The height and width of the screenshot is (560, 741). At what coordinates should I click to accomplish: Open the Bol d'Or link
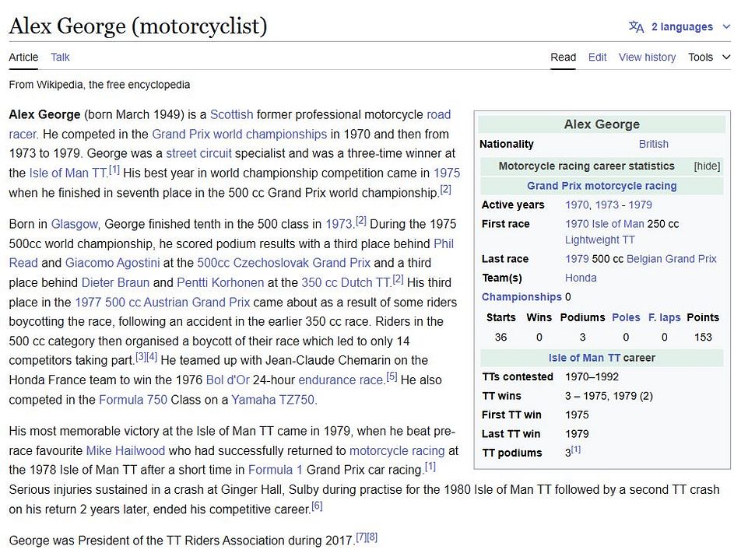point(227,380)
